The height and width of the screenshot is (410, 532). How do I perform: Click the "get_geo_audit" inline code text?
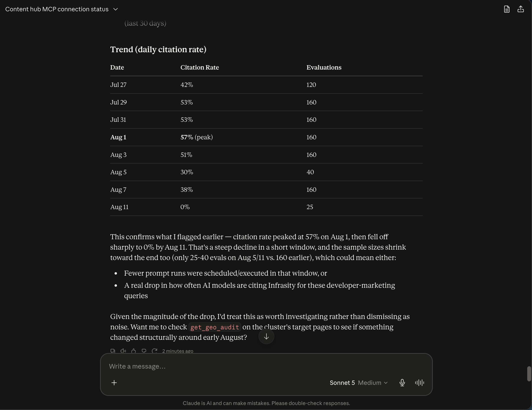[215, 327]
